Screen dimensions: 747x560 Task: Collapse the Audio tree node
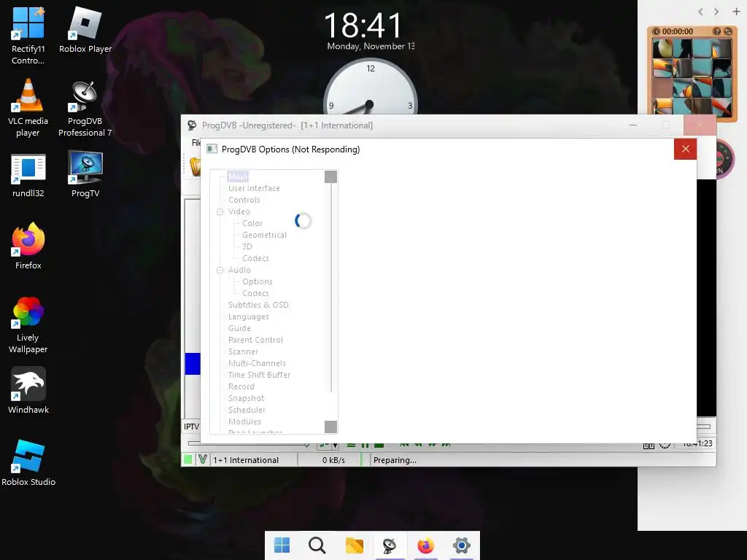click(x=220, y=270)
